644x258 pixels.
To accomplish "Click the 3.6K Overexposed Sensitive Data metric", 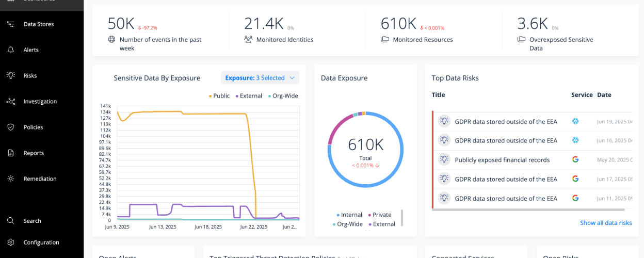I will (532, 24).
